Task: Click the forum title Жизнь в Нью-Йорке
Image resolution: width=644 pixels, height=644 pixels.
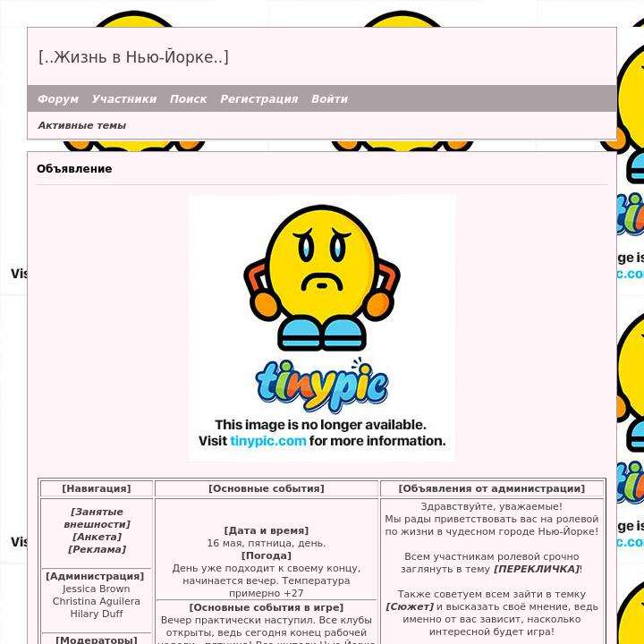Action: pyautogui.click(x=133, y=57)
